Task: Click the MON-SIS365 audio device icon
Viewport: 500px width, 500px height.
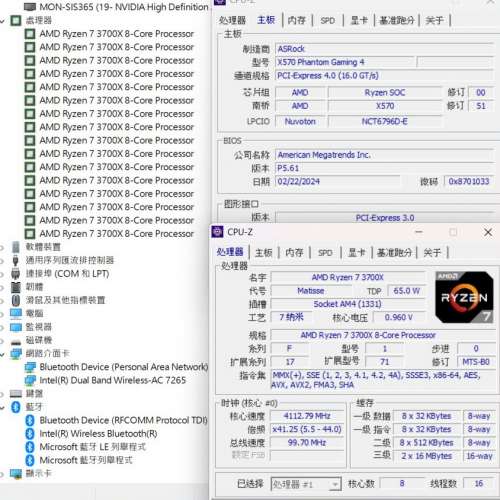Action: [x=30, y=7]
